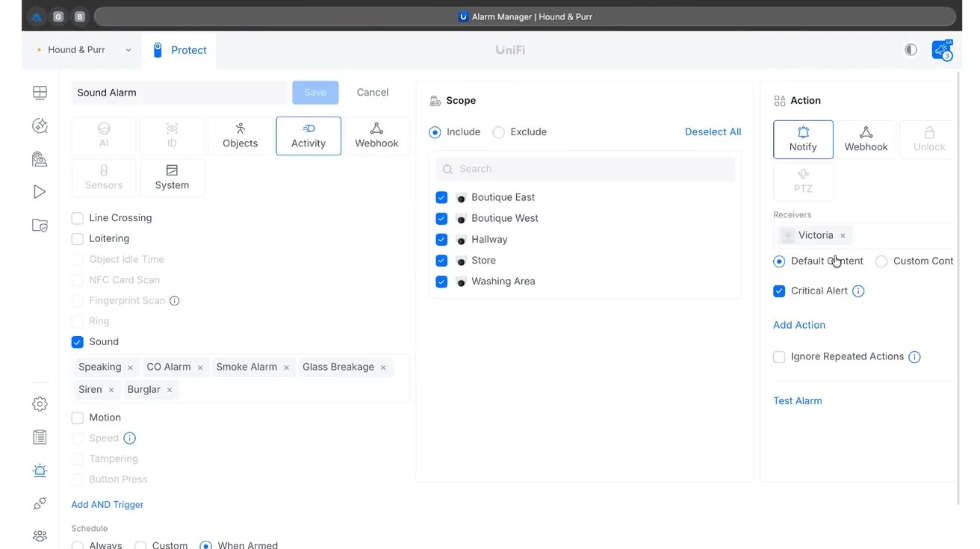Remove the Speaking sound tag
The height and width of the screenshot is (549, 980).
click(130, 367)
